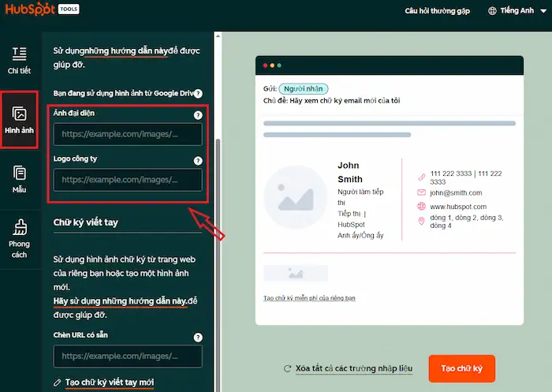Screen dimensions: 552x392
Task: Open Tạo chữ ký viết tay mới link
Action: [110, 383]
